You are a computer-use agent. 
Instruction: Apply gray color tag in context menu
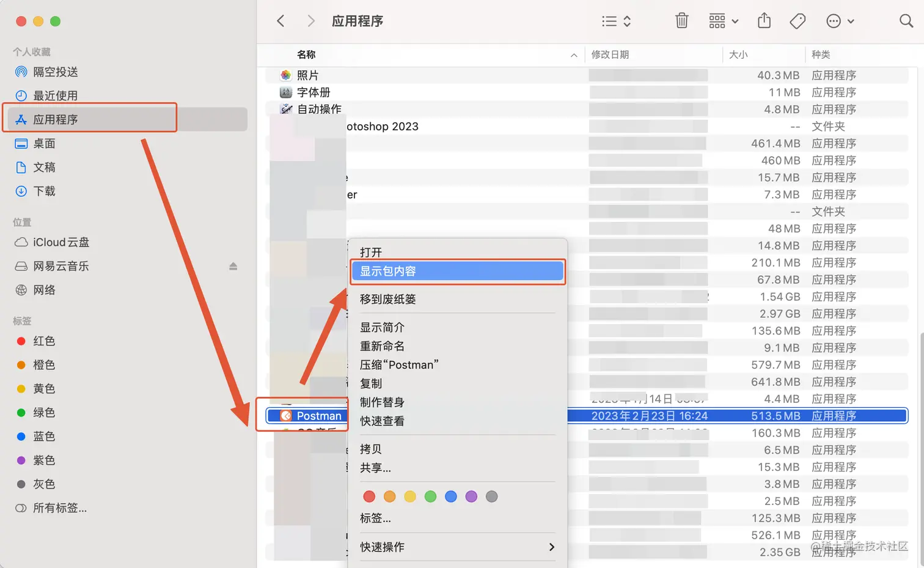[x=492, y=496]
